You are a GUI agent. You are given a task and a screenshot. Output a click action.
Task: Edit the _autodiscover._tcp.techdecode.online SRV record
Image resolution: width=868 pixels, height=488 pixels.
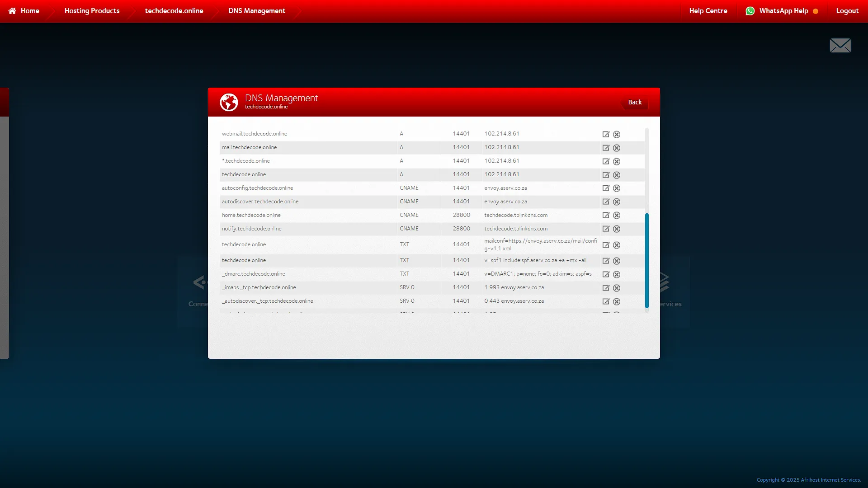pos(606,301)
